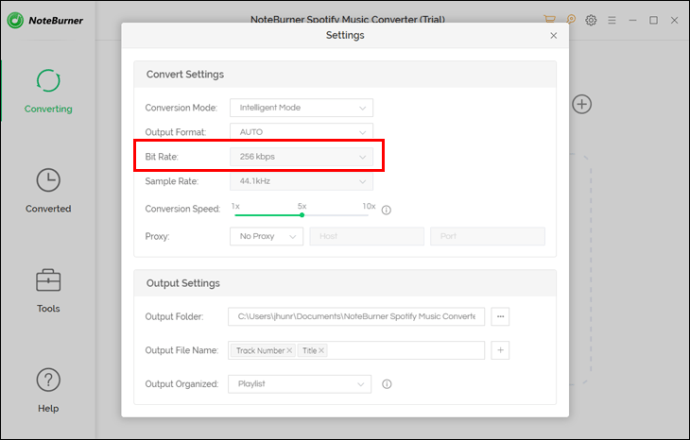
Task: Remove the Title tag
Action: click(322, 351)
